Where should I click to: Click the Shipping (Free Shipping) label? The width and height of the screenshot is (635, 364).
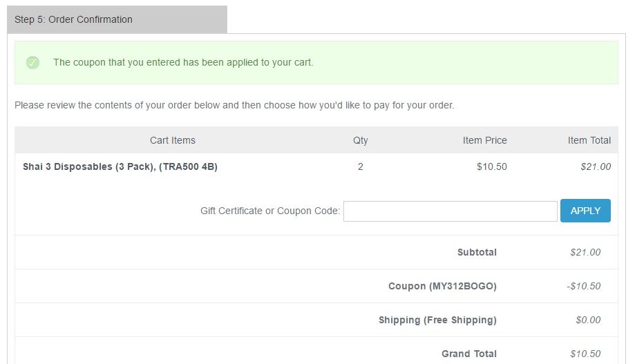pyautogui.click(x=437, y=320)
